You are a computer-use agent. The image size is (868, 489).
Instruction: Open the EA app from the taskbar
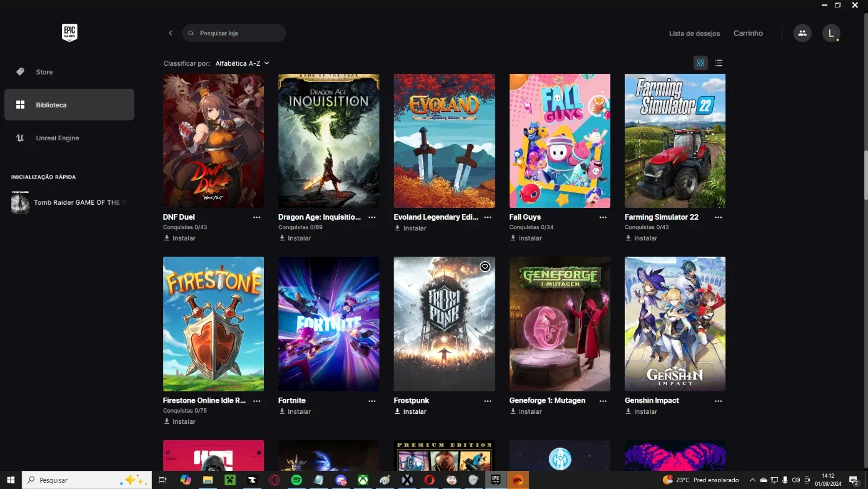pyautogui.click(x=518, y=480)
